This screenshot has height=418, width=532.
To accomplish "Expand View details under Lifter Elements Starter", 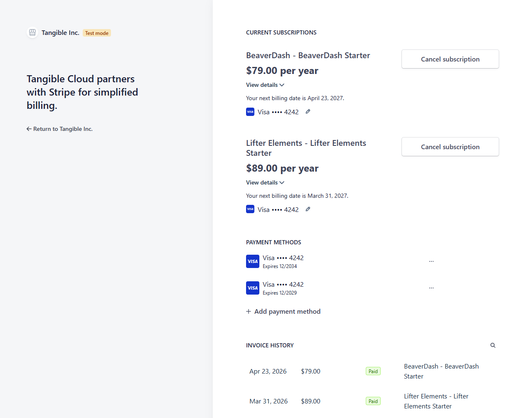I will coord(265,182).
